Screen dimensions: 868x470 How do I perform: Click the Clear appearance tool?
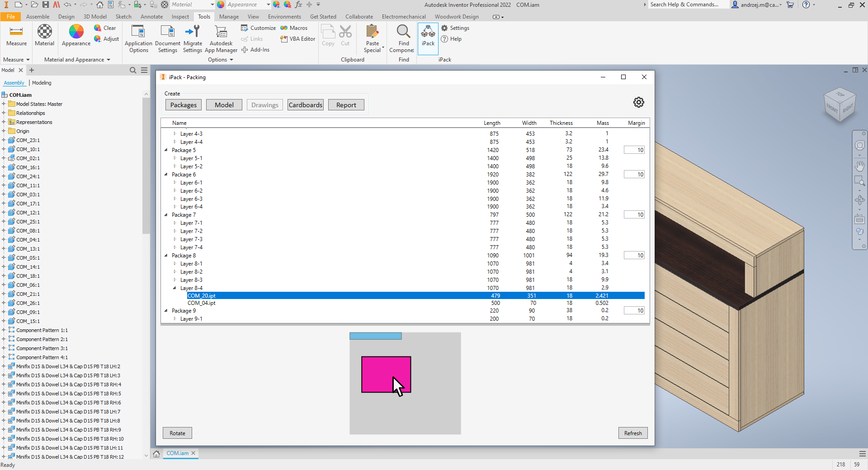tap(105, 28)
